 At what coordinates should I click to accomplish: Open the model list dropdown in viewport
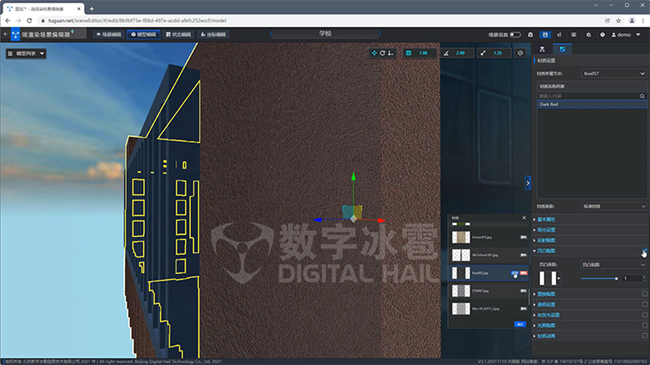click(26, 54)
